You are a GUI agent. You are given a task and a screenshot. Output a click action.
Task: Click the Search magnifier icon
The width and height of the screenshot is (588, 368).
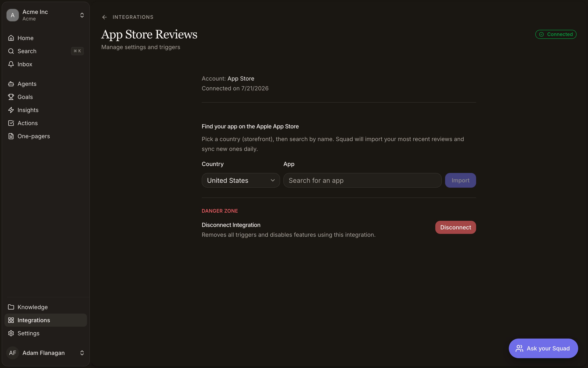(x=11, y=51)
